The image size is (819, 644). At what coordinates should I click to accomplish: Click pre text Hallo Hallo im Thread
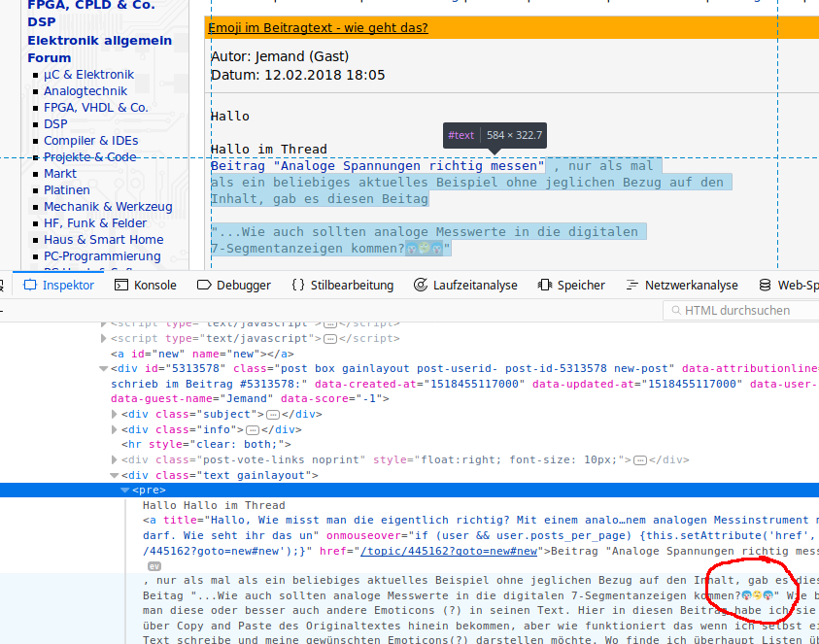click(214, 506)
